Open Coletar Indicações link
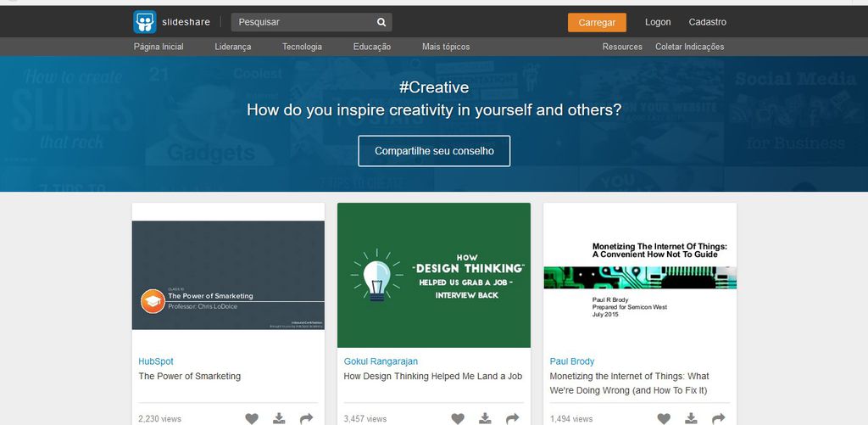The height and width of the screenshot is (425, 868). pos(690,47)
